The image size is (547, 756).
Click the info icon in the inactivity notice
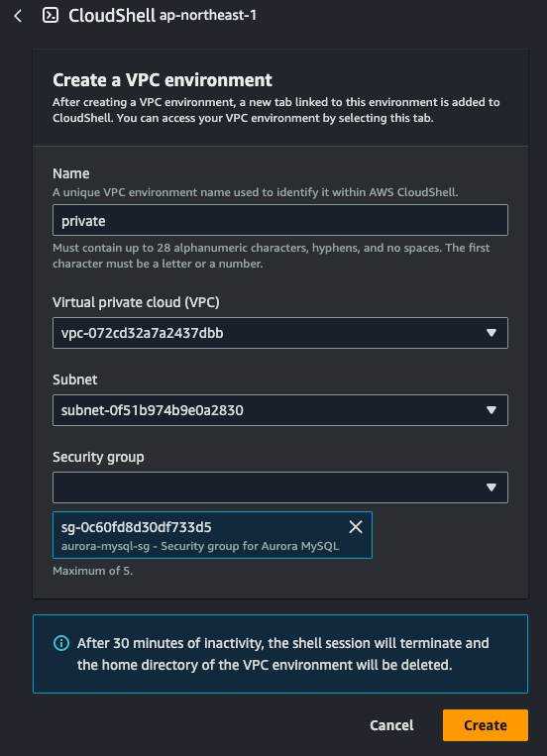click(x=61, y=643)
